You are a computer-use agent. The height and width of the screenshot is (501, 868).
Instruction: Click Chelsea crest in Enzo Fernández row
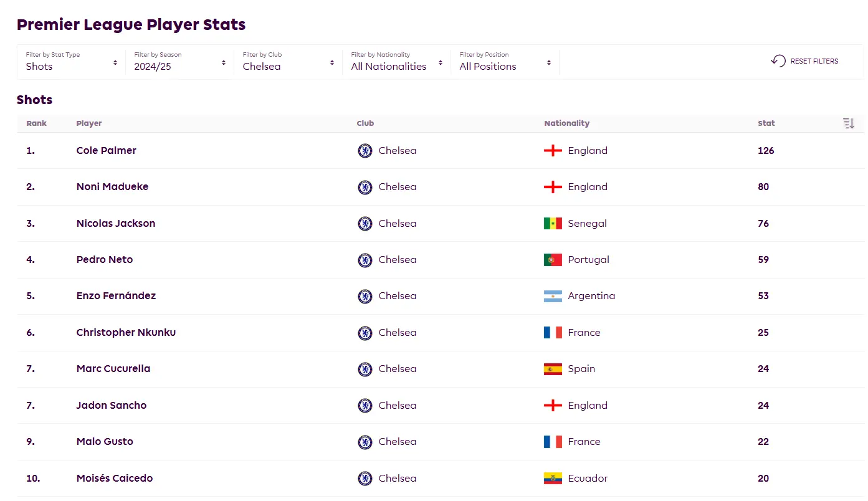tap(365, 296)
